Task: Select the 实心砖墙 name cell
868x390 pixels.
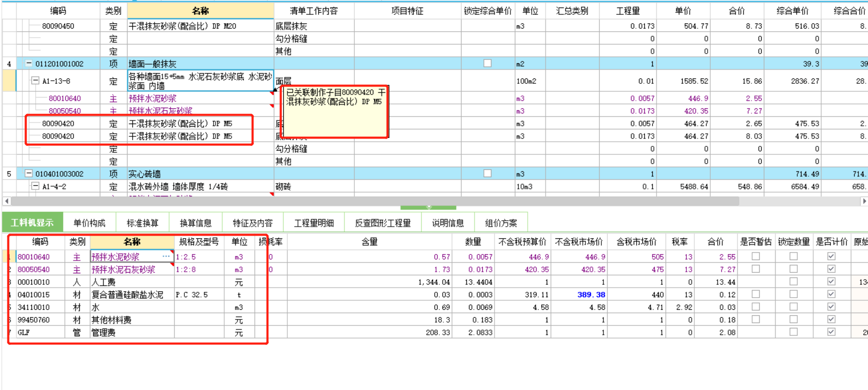Action: 200,174
